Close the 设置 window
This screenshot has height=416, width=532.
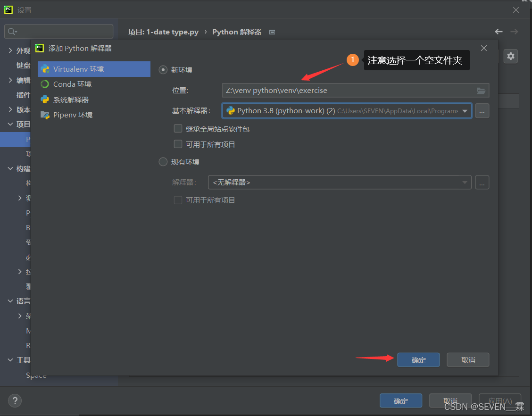[x=515, y=10]
